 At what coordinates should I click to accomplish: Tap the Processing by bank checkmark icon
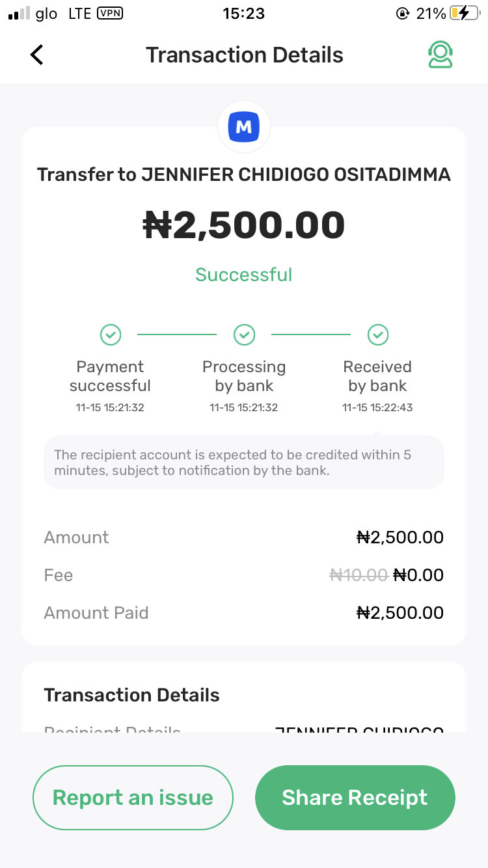[244, 335]
